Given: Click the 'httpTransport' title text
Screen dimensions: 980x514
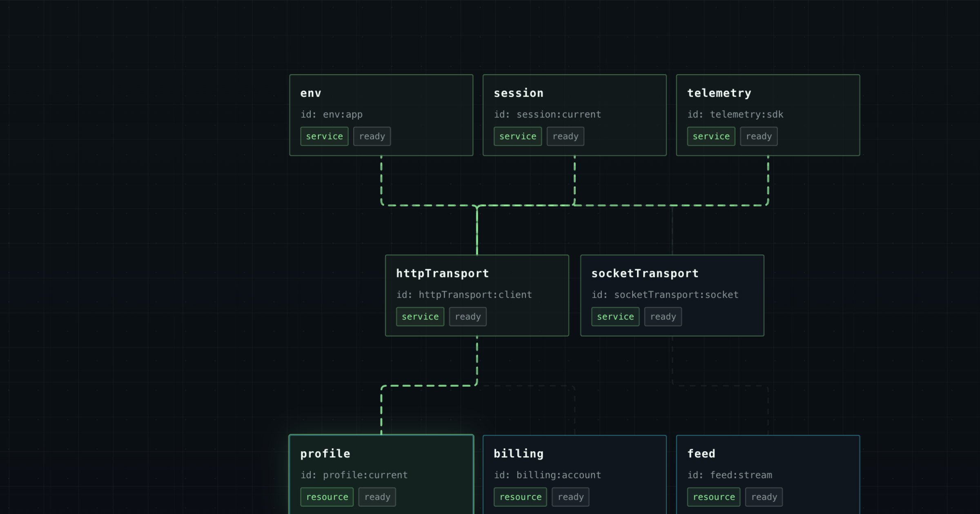Looking at the screenshot, I should [x=443, y=274].
